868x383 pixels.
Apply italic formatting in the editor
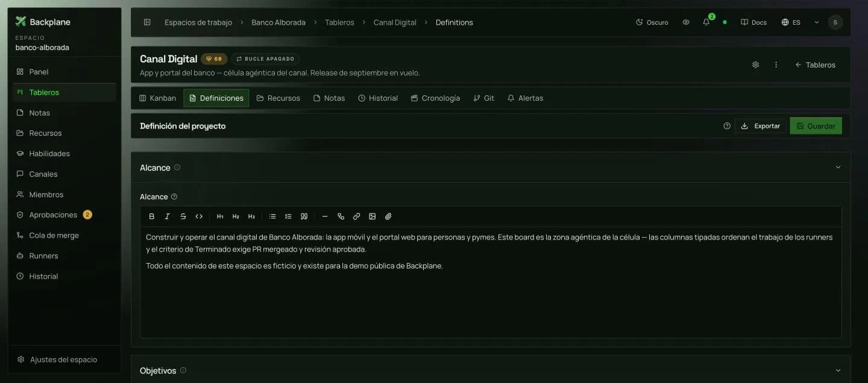(x=168, y=217)
